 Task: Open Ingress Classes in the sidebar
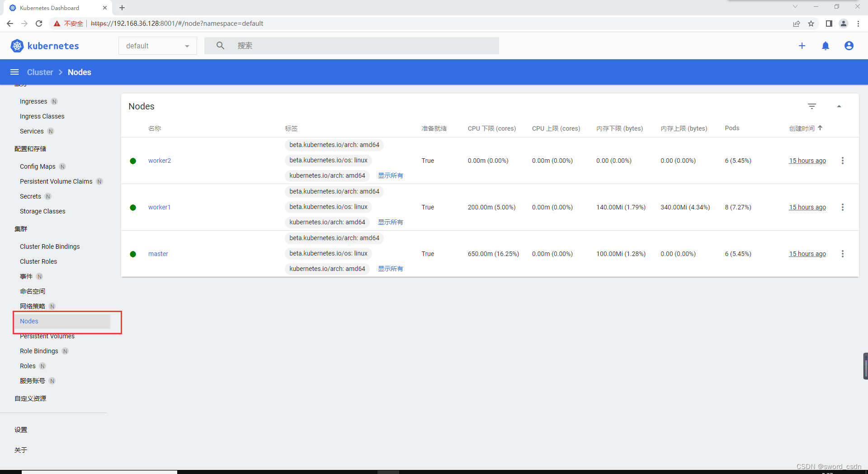pyautogui.click(x=42, y=116)
